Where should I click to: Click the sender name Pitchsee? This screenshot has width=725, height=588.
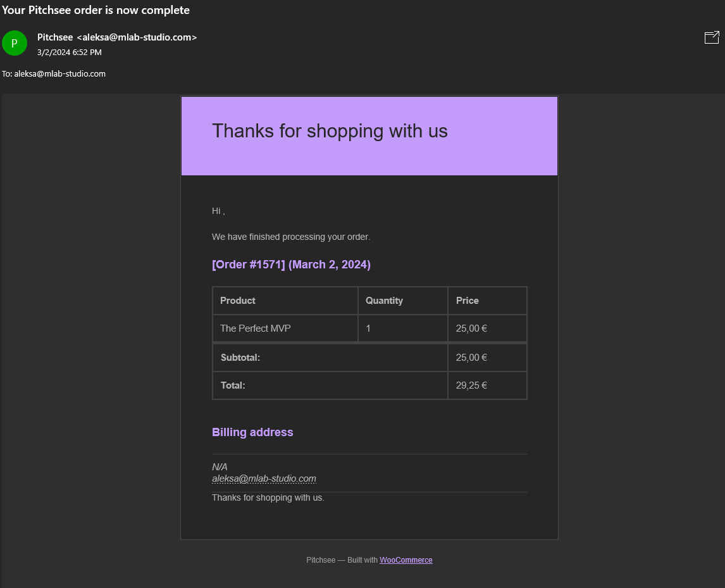55,37
